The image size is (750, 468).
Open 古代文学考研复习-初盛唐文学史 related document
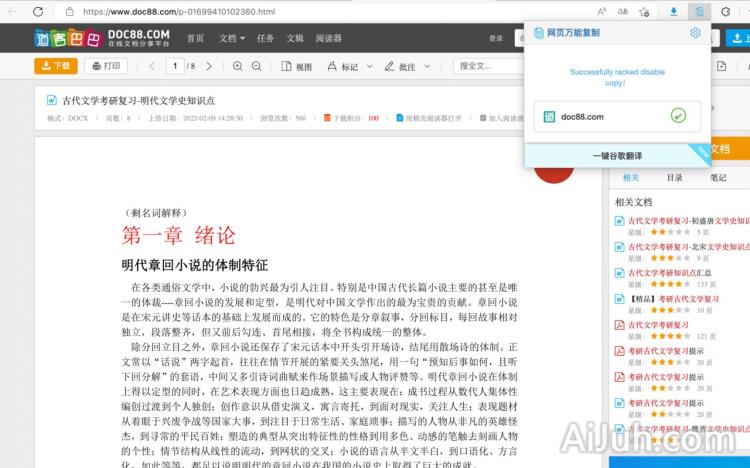click(x=689, y=221)
